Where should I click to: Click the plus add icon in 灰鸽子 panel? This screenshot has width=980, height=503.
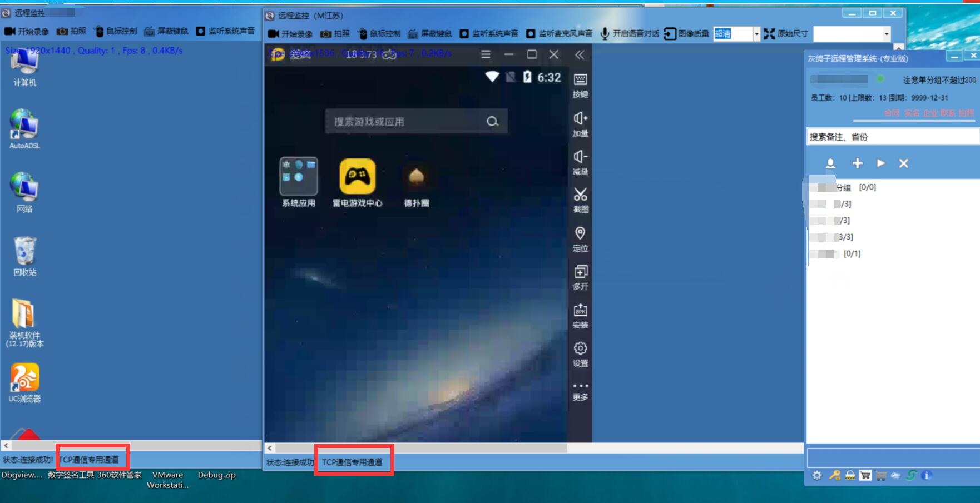click(x=857, y=163)
